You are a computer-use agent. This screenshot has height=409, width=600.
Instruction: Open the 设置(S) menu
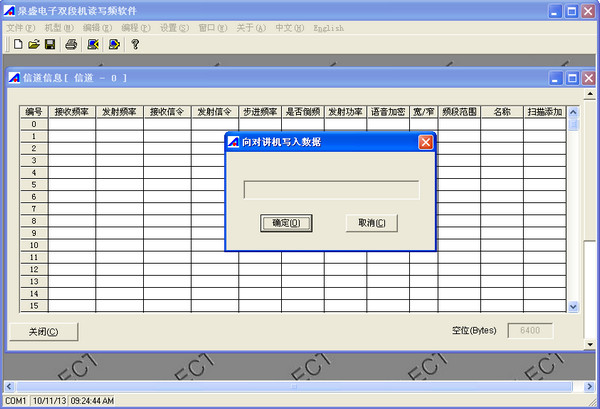coord(174,28)
